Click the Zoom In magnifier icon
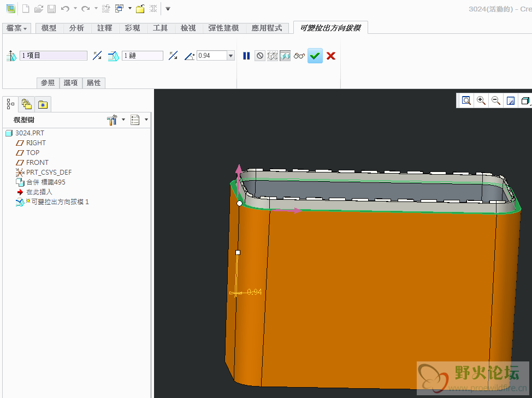The width and height of the screenshot is (532, 398). 481,100
